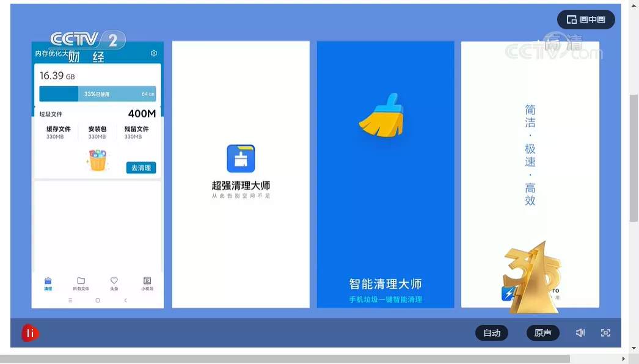Click the trash bin illustration in the phone screen
Image resolution: width=639 pixels, height=364 pixels.
tap(97, 160)
